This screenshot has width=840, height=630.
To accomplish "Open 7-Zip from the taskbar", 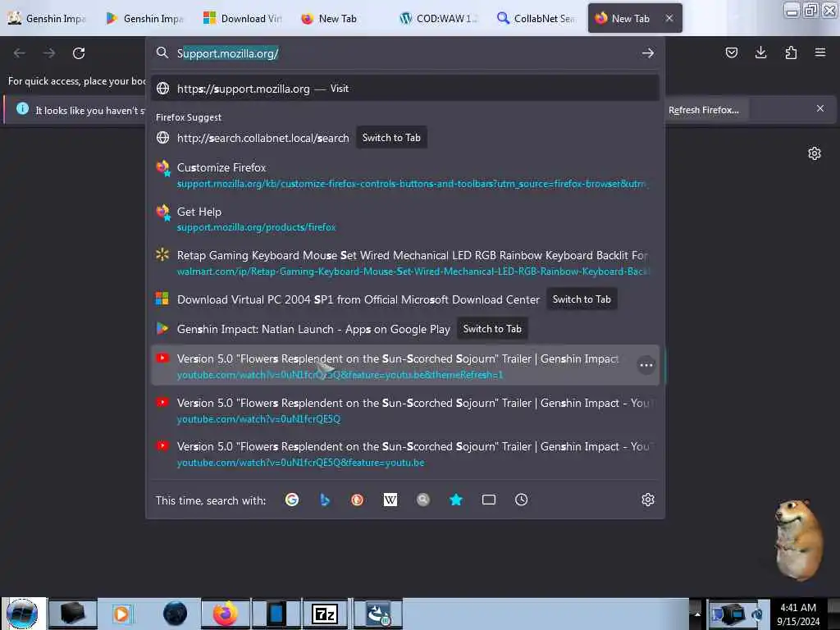I will pos(325,614).
